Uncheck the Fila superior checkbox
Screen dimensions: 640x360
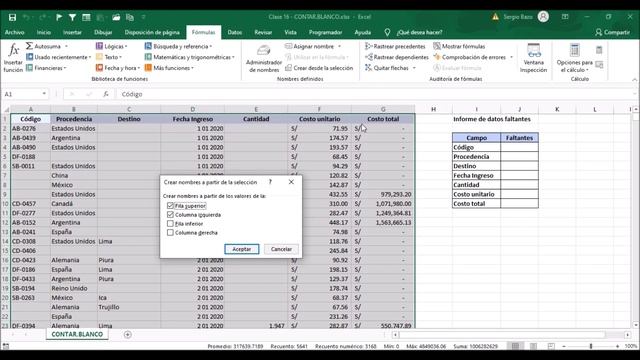tap(170, 206)
